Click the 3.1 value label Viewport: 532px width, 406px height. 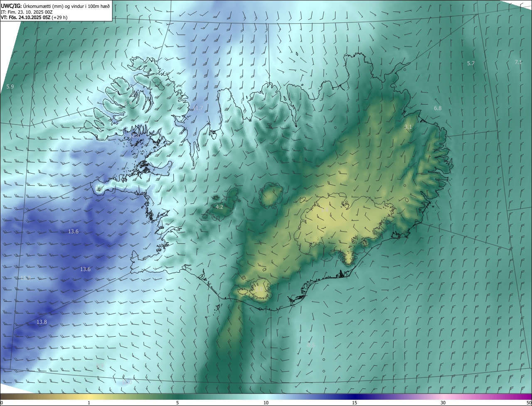coord(408,127)
